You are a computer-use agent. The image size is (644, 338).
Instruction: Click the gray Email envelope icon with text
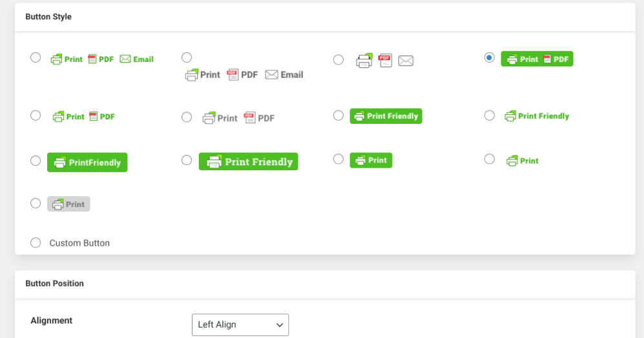(x=272, y=75)
